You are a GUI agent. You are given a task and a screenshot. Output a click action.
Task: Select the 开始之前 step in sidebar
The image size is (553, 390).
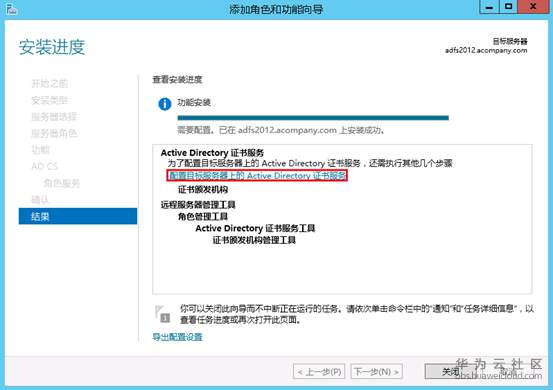[x=49, y=84]
